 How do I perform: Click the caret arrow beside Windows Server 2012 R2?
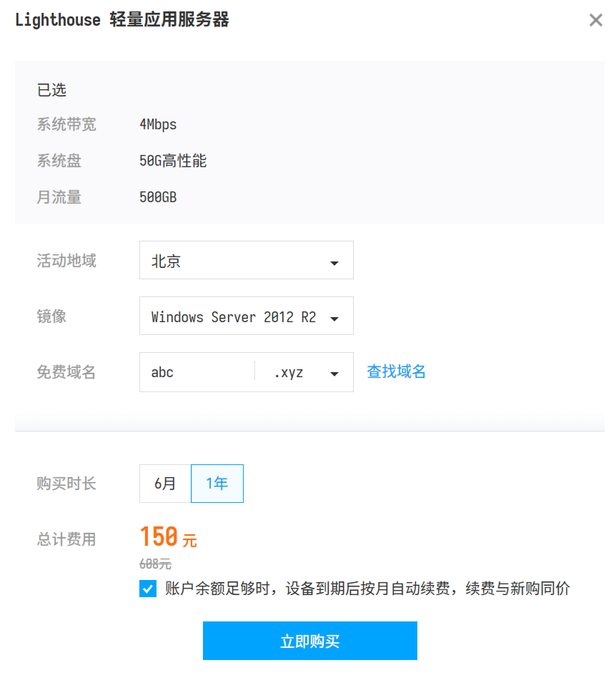(x=334, y=319)
